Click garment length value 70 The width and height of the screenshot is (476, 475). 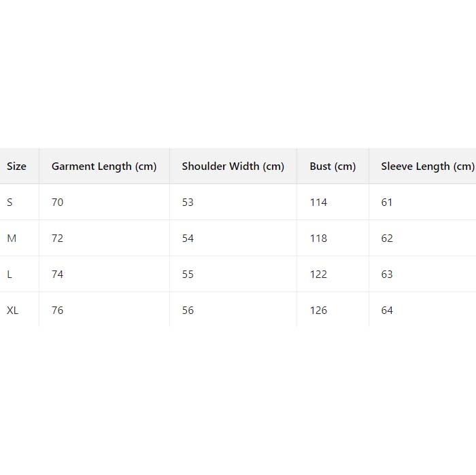click(x=58, y=203)
